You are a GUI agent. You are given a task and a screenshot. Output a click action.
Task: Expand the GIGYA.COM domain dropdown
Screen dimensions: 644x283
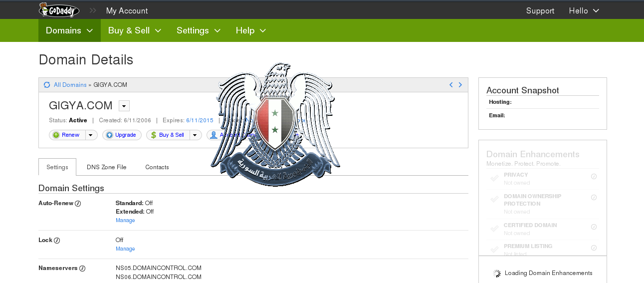124,106
